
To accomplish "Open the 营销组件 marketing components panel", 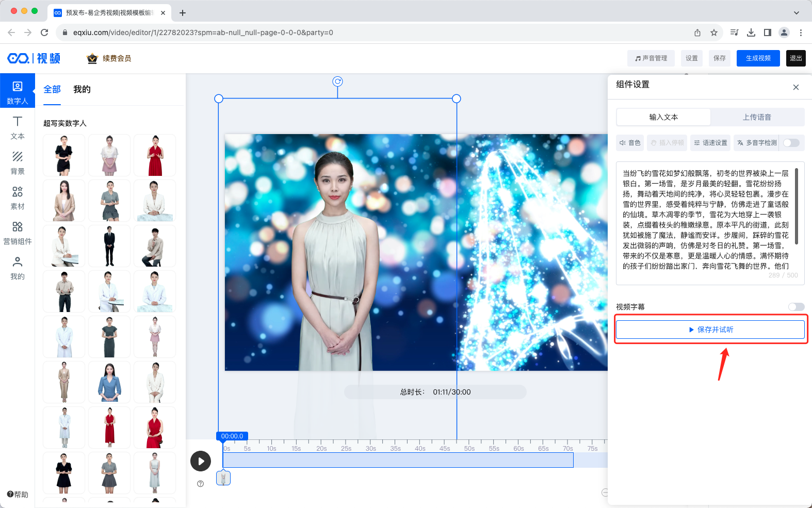I will [x=18, y=233].
